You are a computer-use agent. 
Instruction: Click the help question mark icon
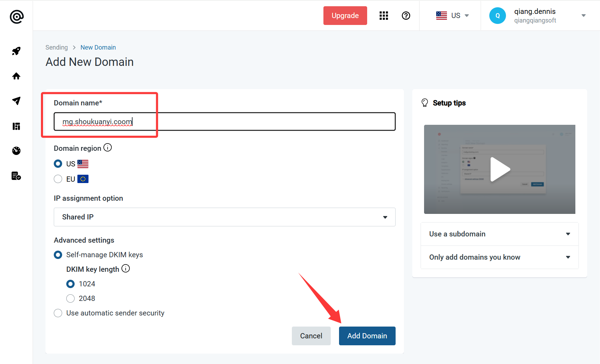(406, 16)
